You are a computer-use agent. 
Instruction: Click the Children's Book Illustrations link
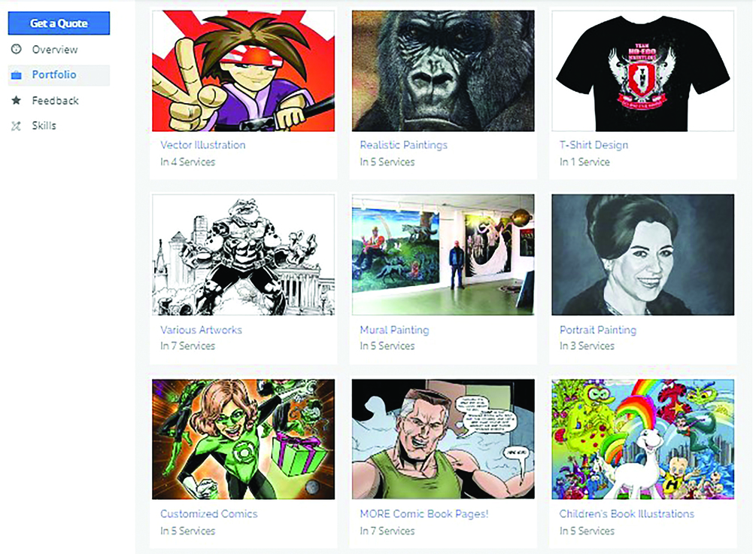pyautogui.click(x=627, y=513)
